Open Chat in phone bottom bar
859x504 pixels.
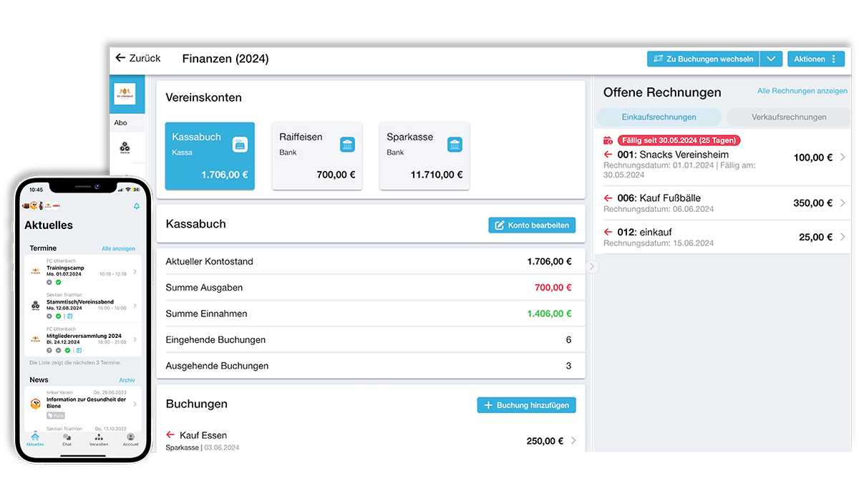(x=67, y=440)
